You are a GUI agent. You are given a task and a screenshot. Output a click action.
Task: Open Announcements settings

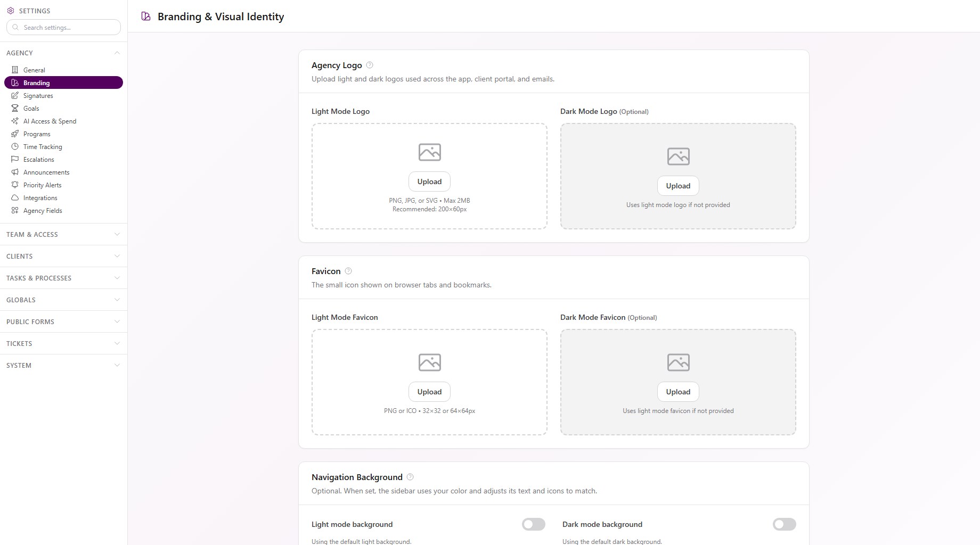coord(63,172)
